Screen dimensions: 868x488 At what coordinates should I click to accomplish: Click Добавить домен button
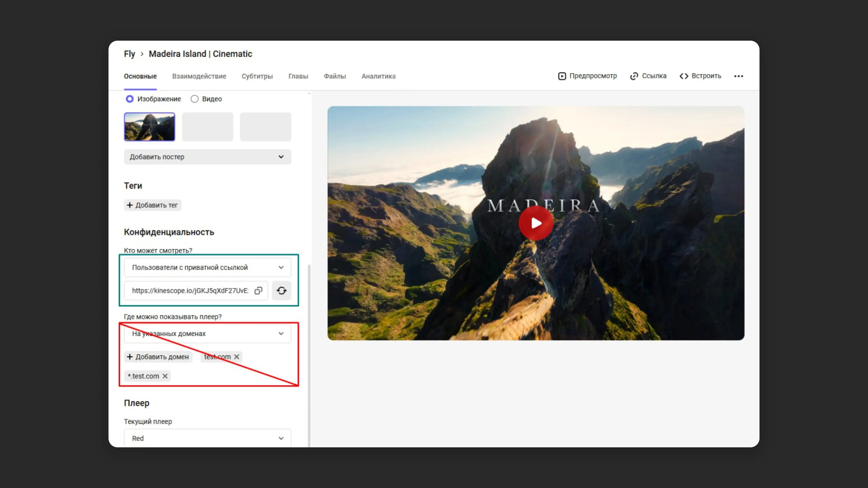(158, 357)
